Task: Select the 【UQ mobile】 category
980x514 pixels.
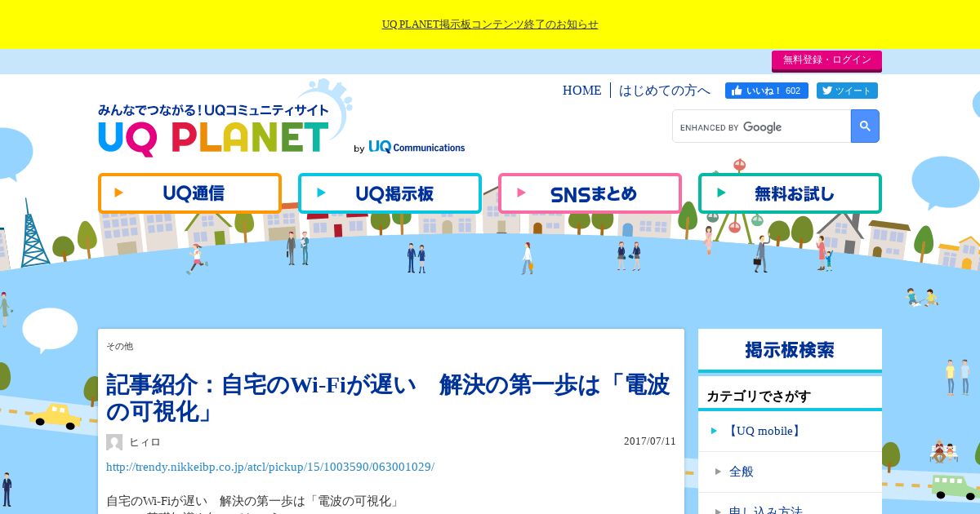Action: click(790, 431)
